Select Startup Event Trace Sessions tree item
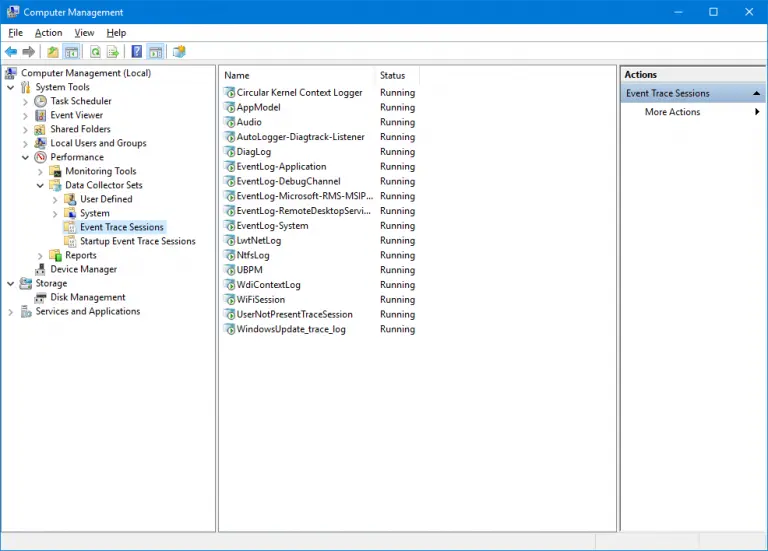The width and height of the screenshot is (768, 551). coord(137,241)
